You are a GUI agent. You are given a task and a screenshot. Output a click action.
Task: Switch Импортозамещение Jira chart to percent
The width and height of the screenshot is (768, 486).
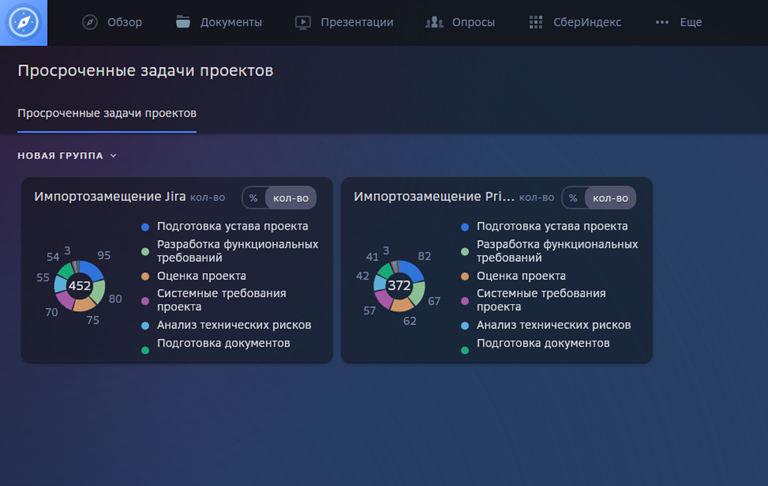[253, 198]
